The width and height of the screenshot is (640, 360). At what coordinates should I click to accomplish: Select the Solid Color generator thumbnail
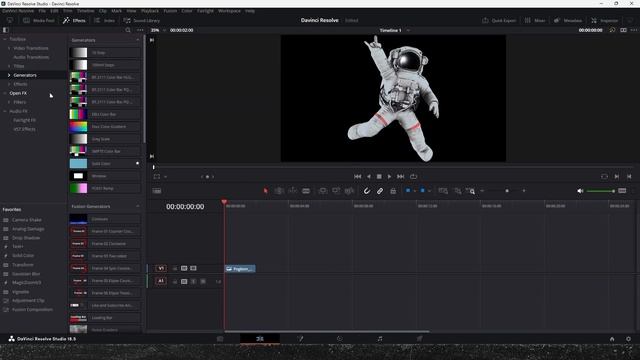click(78, 163)
